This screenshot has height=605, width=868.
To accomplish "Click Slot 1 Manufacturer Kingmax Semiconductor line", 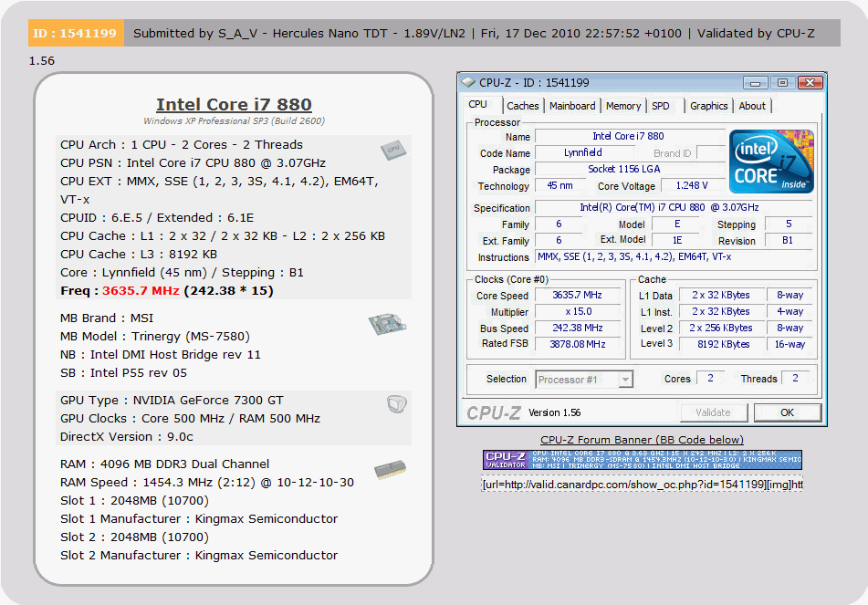I will click(x=199, y=519).
